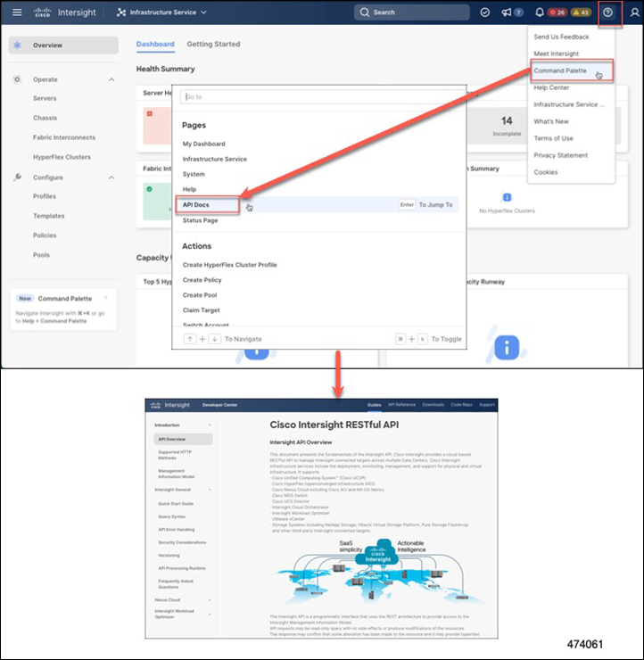Viewport: 644px width, 660px height.
Task: Collapse the Configure section chevron
Action: pyautogui.click(x=111, y=177)
